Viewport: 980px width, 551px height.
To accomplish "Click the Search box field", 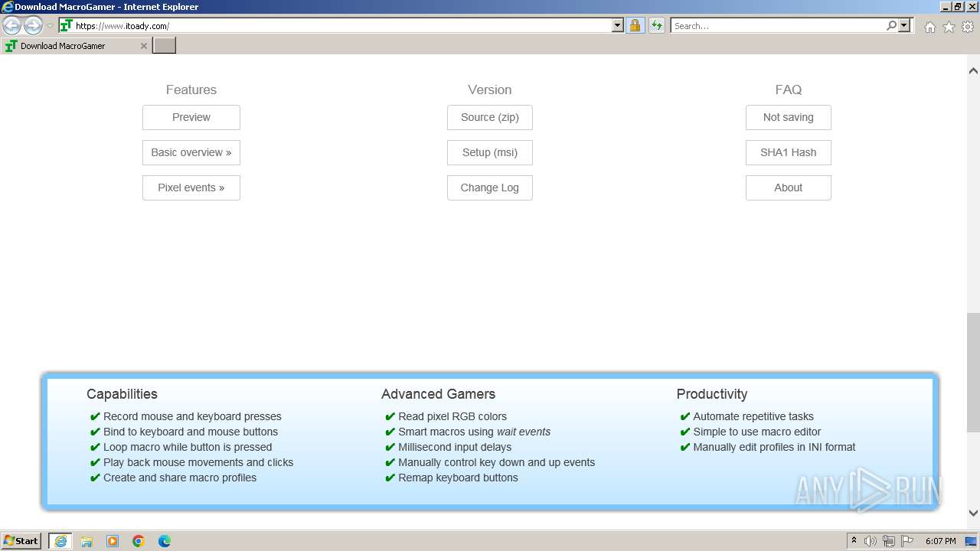I will pos(778,26).
